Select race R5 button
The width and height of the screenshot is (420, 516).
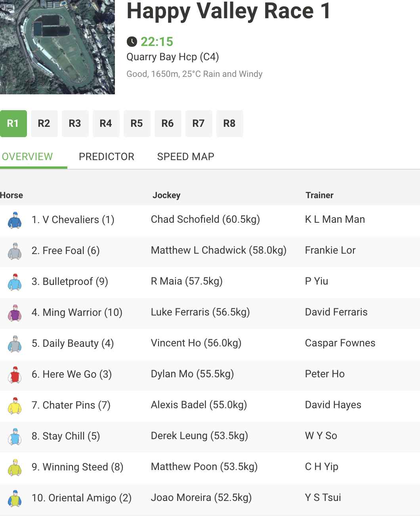coord(137,124)
